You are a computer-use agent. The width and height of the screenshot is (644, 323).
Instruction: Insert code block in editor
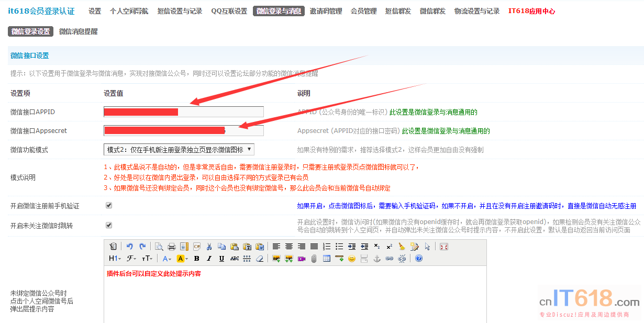tap(197, 247)
